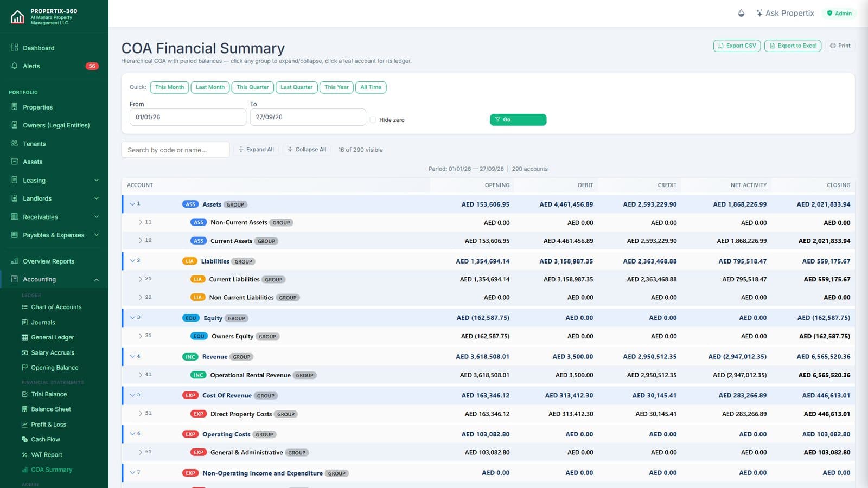868x488 pixels.
Task: Select the This Year quick filter
Action: [x=336, y=87]
